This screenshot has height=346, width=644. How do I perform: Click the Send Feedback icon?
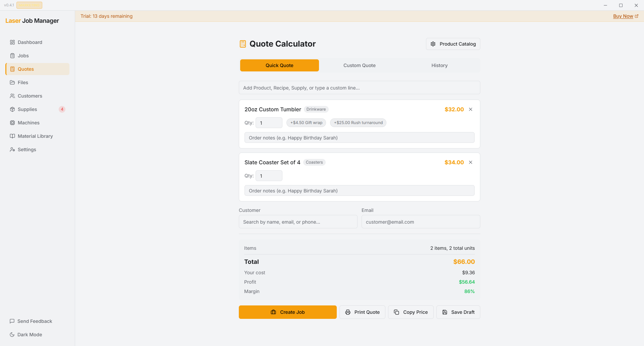coord(12,321)
